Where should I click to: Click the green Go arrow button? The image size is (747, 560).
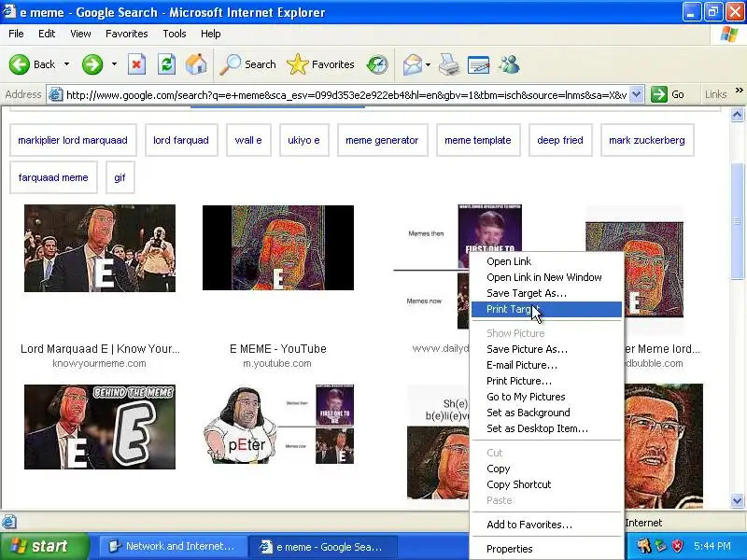(x=659, y=94)
